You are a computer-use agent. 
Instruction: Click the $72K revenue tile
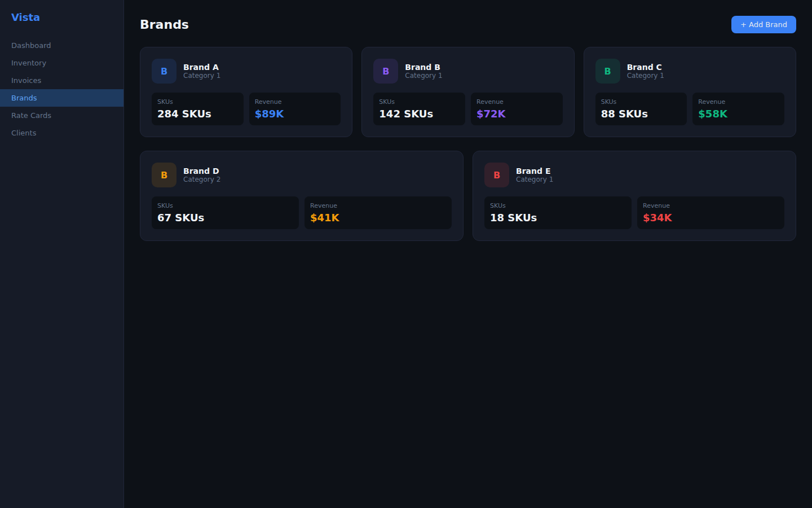pos(516,109)
